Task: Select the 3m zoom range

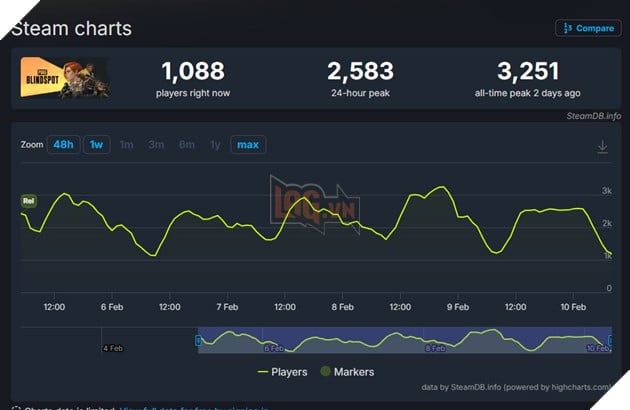Action: coord(156,145)
